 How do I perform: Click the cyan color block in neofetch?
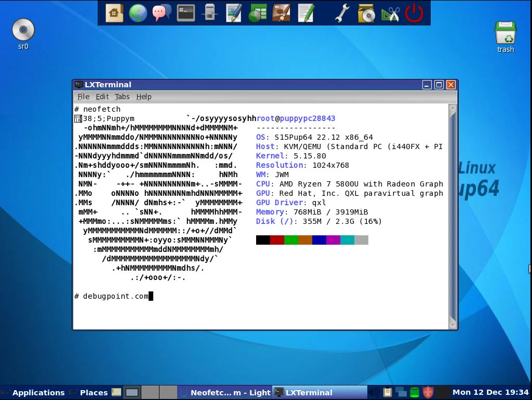[x=347, y=240]
